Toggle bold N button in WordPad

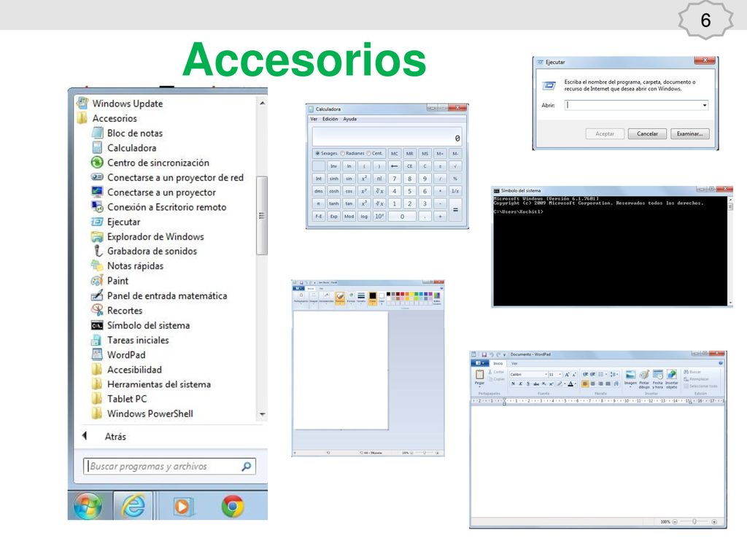513,384
